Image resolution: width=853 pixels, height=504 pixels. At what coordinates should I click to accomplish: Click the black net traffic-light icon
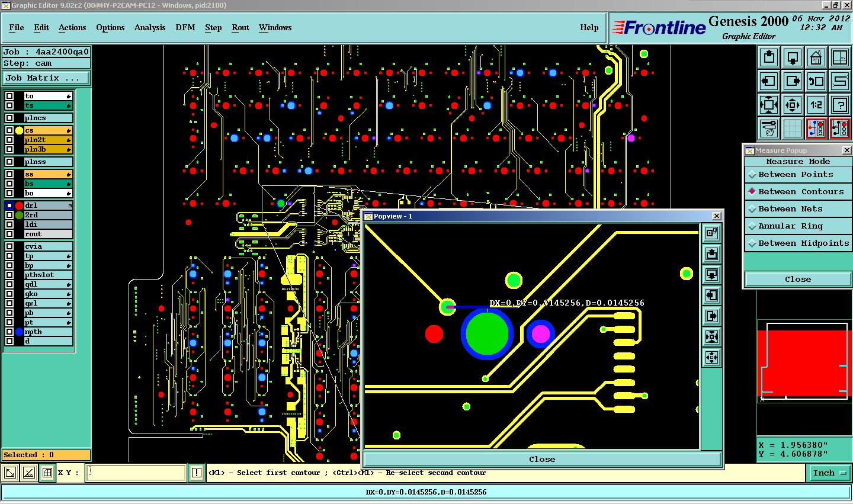pos(840,129)
